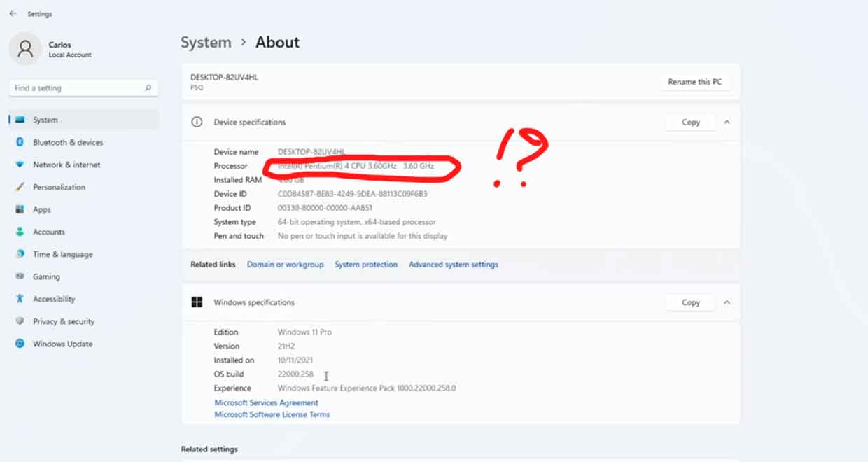This screenshot has height=462, width=868.
Task: Open Accessibility settings
Action: point(54,299)
